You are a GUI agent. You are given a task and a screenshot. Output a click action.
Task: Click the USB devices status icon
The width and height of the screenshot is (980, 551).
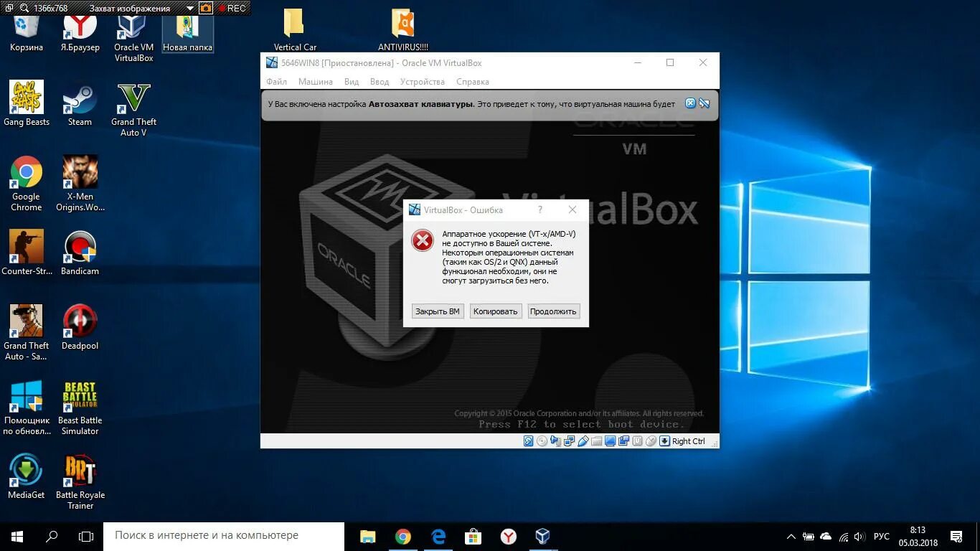coord(583,441)
